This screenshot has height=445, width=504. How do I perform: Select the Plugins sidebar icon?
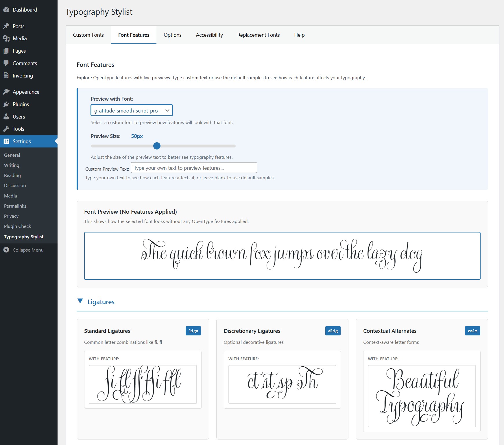6,104
